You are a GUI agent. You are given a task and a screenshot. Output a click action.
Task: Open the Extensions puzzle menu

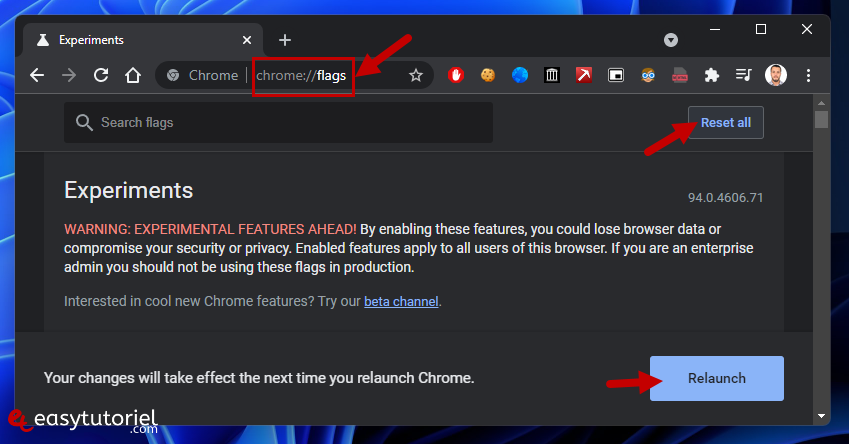click(711, 75)
